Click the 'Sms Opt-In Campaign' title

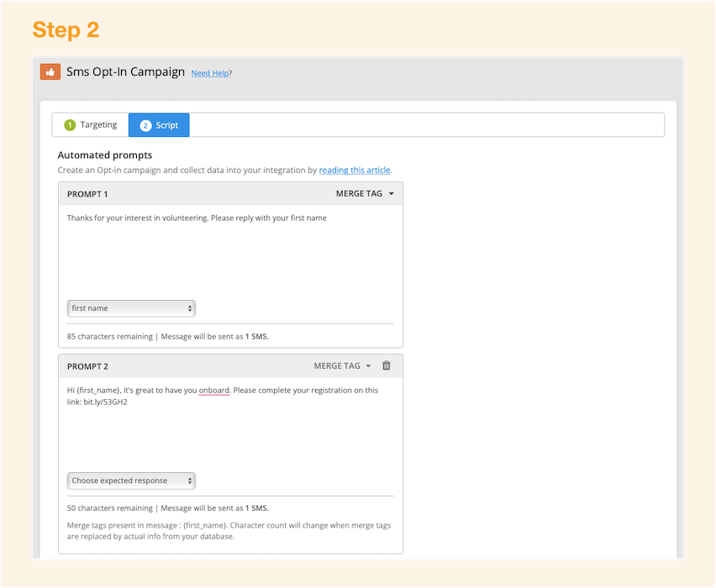pos(125,71)
